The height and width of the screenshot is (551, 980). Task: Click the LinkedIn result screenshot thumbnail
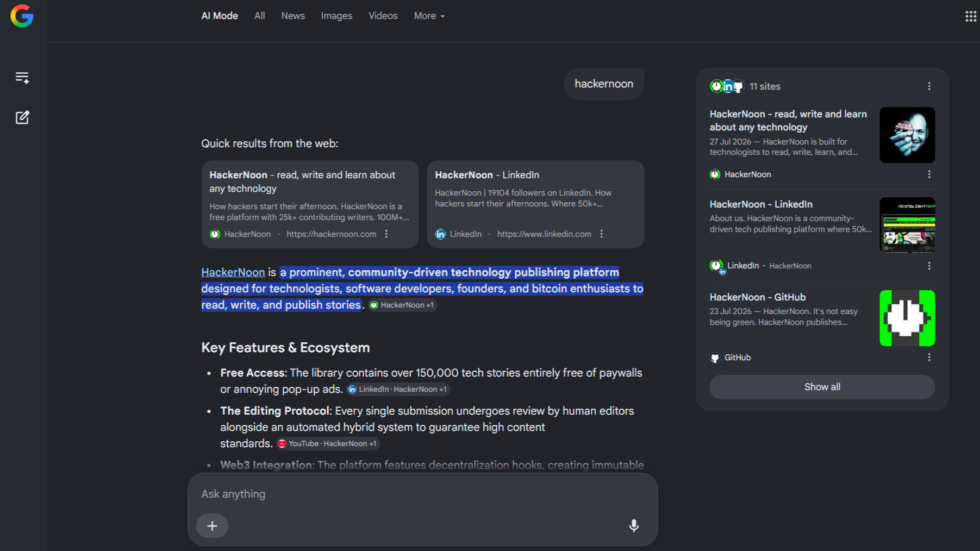(907, 225)
